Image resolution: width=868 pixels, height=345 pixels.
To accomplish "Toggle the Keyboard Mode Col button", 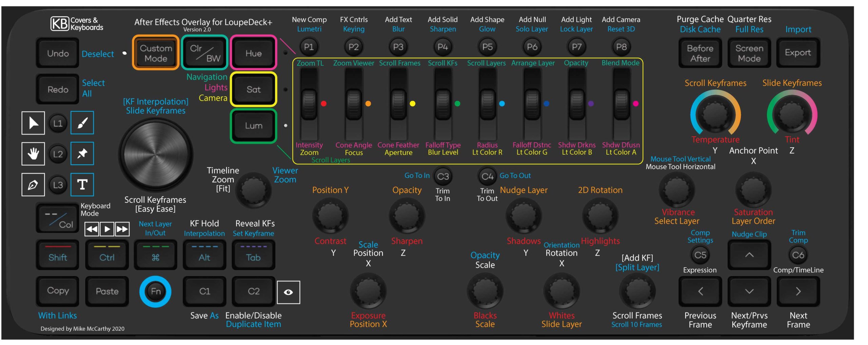I will 58,218.
